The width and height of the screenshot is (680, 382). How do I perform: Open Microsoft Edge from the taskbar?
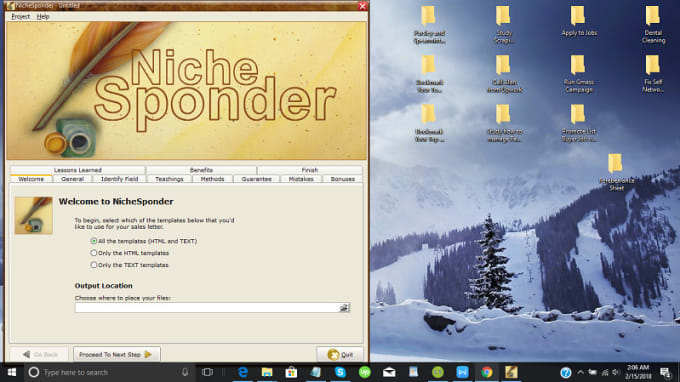click(x=243, y=372)
